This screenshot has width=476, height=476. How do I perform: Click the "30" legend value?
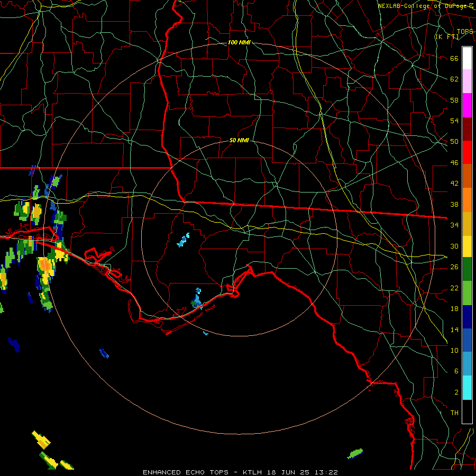pos(454,246)
